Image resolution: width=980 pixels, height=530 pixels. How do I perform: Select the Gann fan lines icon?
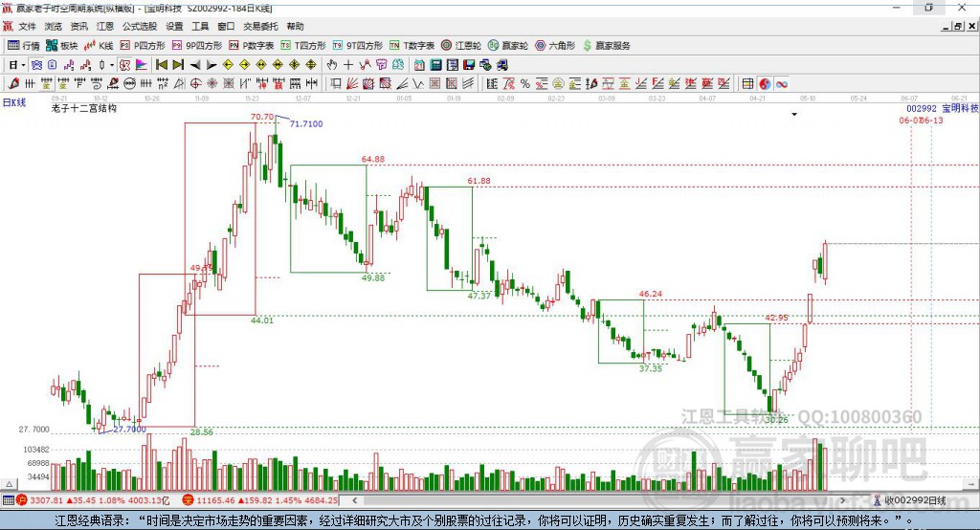351,84
